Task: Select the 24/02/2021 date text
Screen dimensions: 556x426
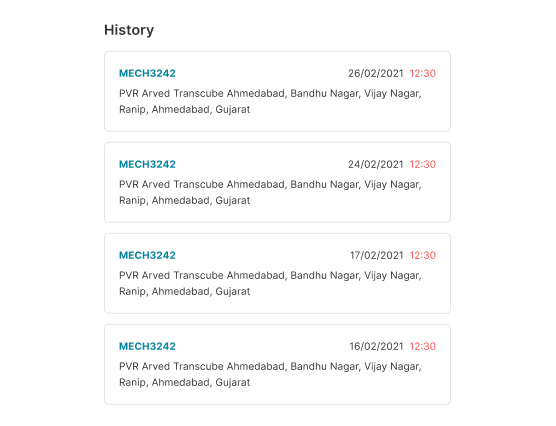Action: click(376, 164)
